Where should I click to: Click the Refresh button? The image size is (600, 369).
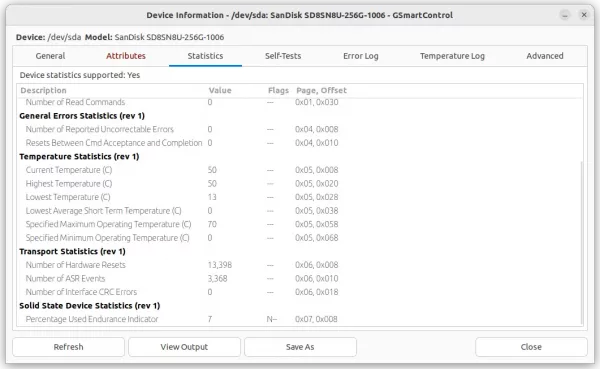click(x=68, y=347)
